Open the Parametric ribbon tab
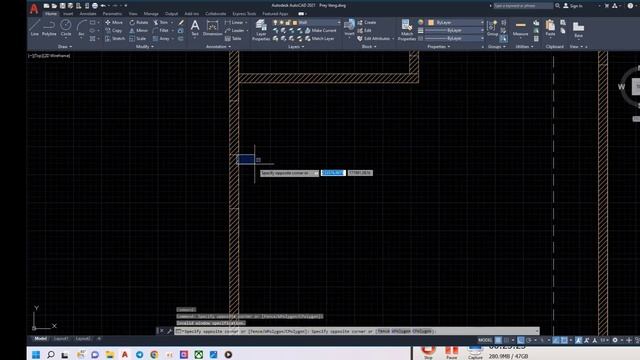 coord(112,14)
